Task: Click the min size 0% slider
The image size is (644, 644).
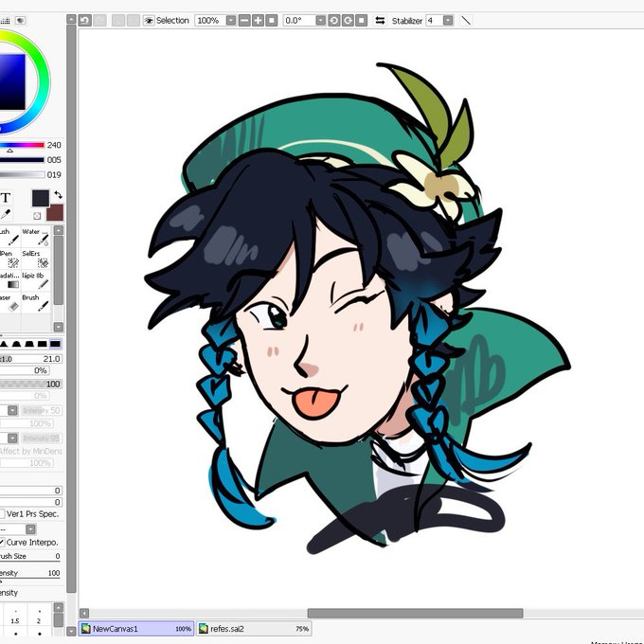Action: point(25,370)
